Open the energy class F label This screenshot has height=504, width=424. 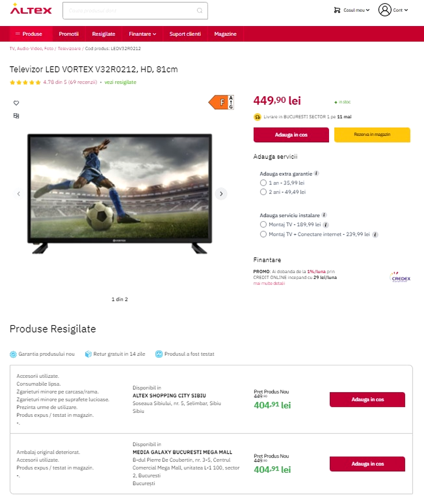(x=221, y=102)
